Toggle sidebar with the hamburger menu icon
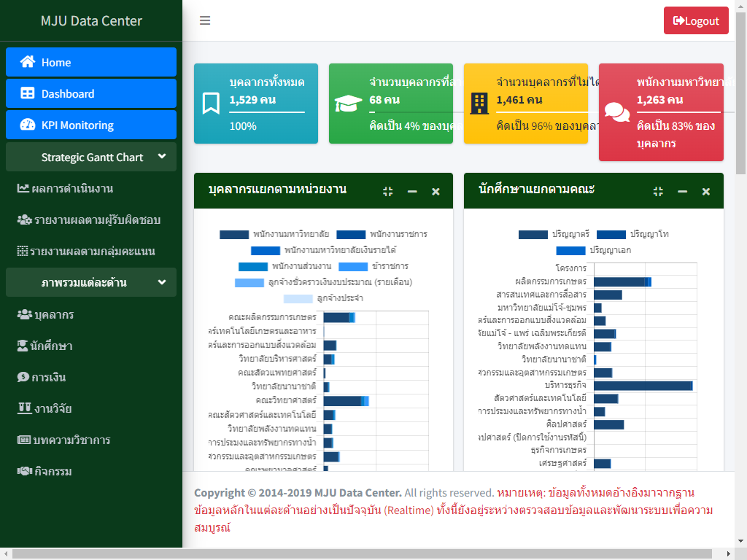This screenshot has width=747, height=560. 205,20
